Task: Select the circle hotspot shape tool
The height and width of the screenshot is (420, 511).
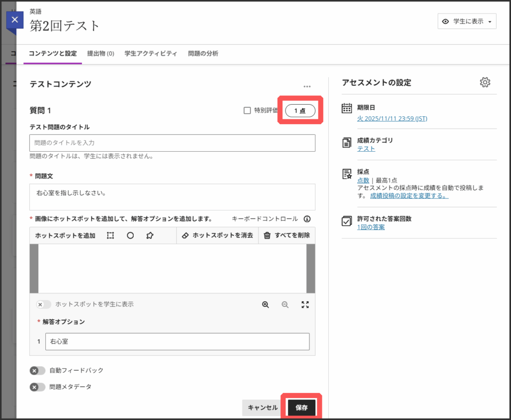Action: (130, 235)
